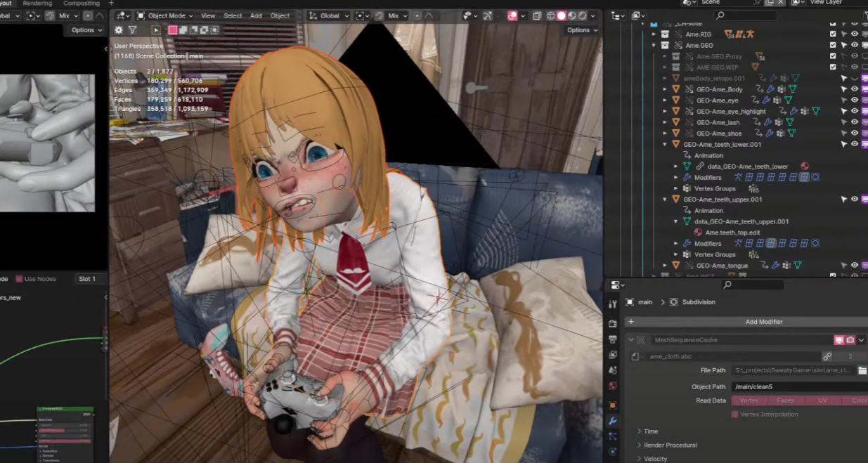This screenshot has width=868, height=463.
Task: Open the Slot 1 dropdown
Action: 91,279
